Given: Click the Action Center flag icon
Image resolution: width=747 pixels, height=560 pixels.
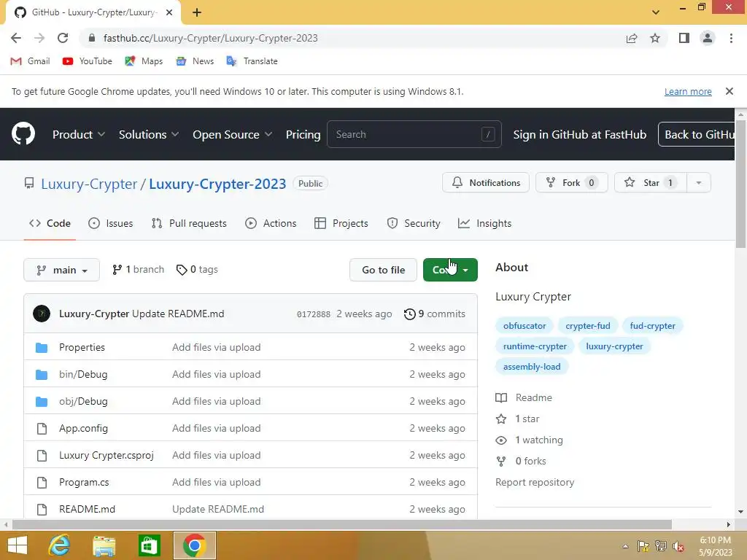Looking at the screenshot, I should [643, 546].
